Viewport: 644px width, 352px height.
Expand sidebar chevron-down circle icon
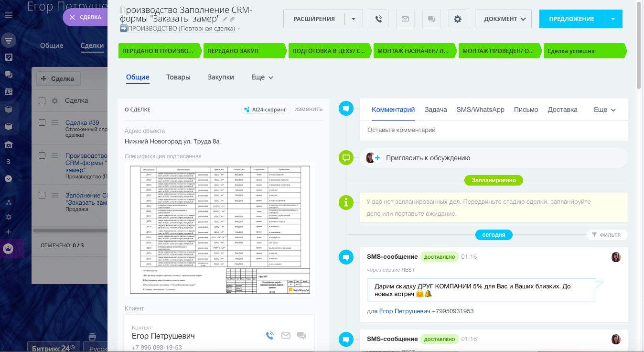[9, 179]
